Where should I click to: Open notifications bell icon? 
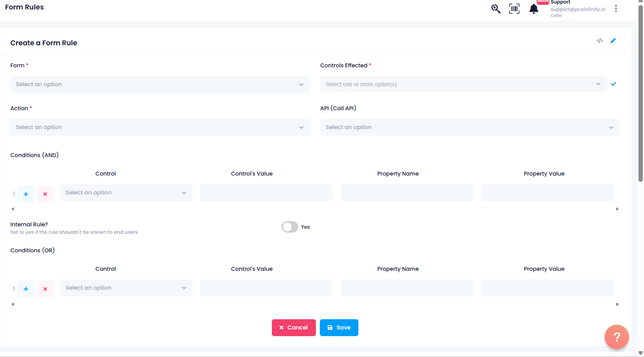[533, 9]
